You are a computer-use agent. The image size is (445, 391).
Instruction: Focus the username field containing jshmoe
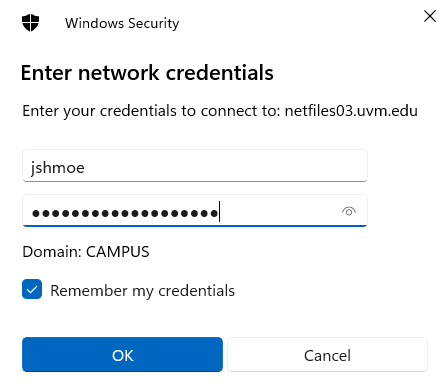click(195, 166)
